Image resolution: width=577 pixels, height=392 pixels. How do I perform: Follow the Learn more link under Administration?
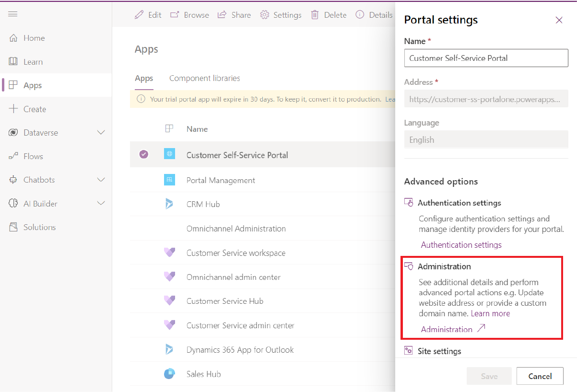pos(491,313)
